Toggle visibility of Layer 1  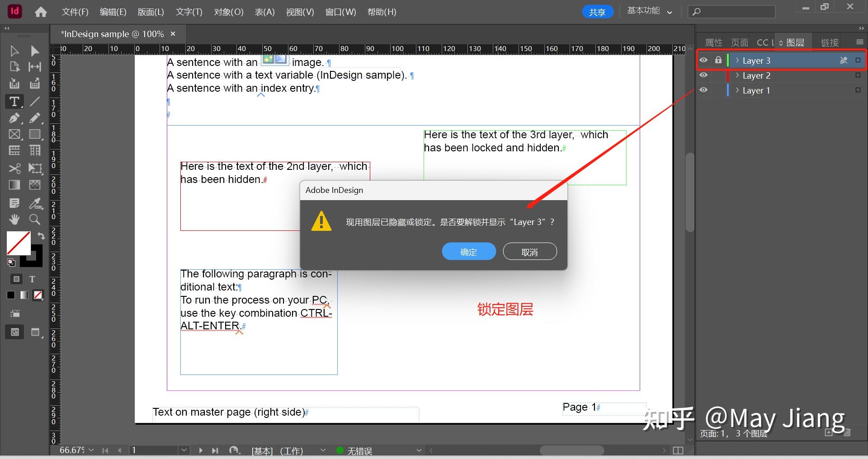[704, 90]
